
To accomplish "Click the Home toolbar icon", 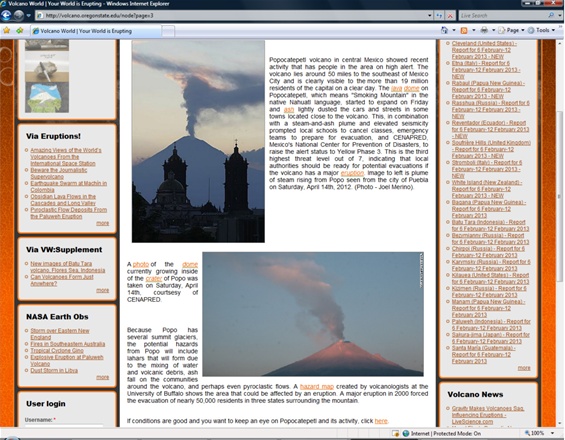I will [x=445, y=31].
